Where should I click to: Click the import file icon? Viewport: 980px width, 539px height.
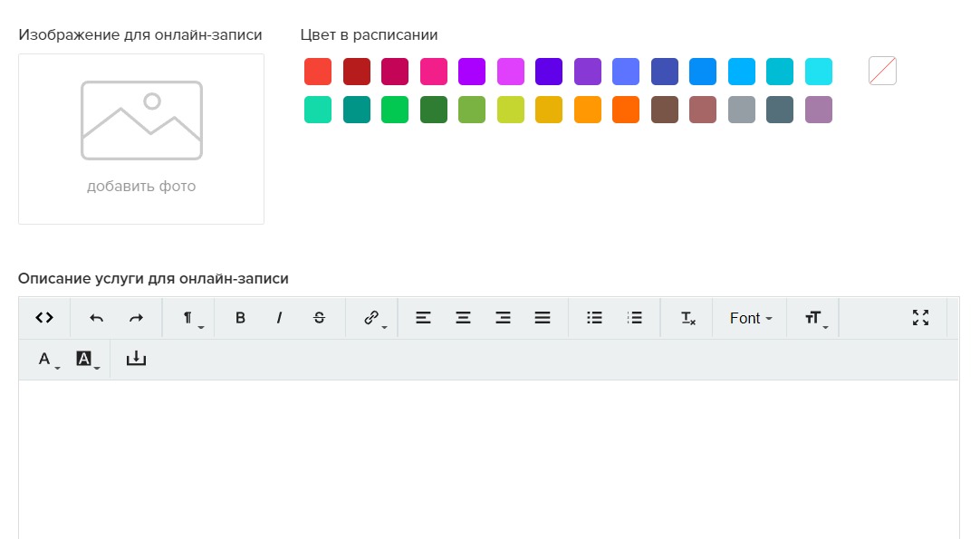pyautogui.click(x=136, y=359)
